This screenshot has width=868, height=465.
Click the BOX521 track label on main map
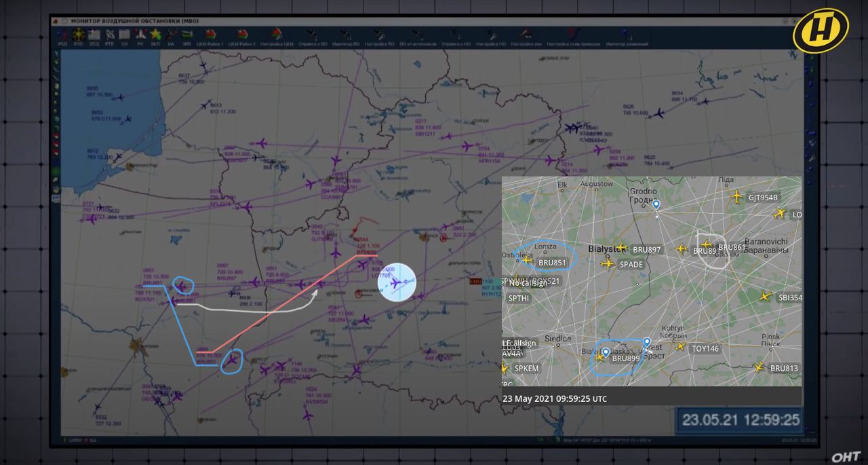(145, 299)
